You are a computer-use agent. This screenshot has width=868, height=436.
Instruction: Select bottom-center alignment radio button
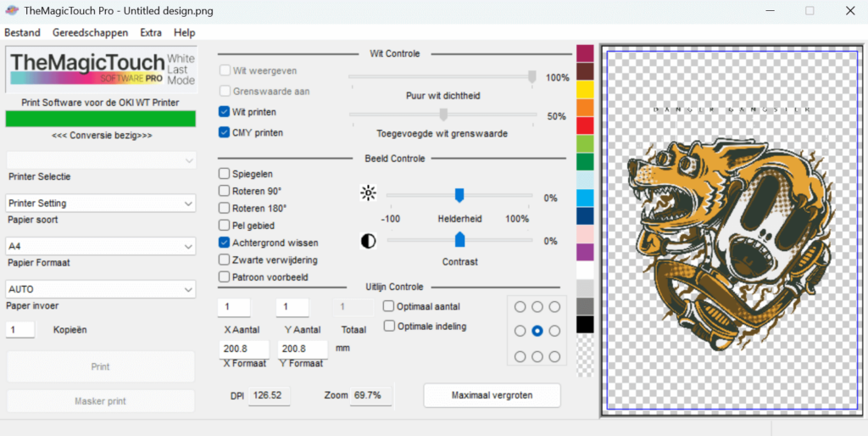(537, 356)
